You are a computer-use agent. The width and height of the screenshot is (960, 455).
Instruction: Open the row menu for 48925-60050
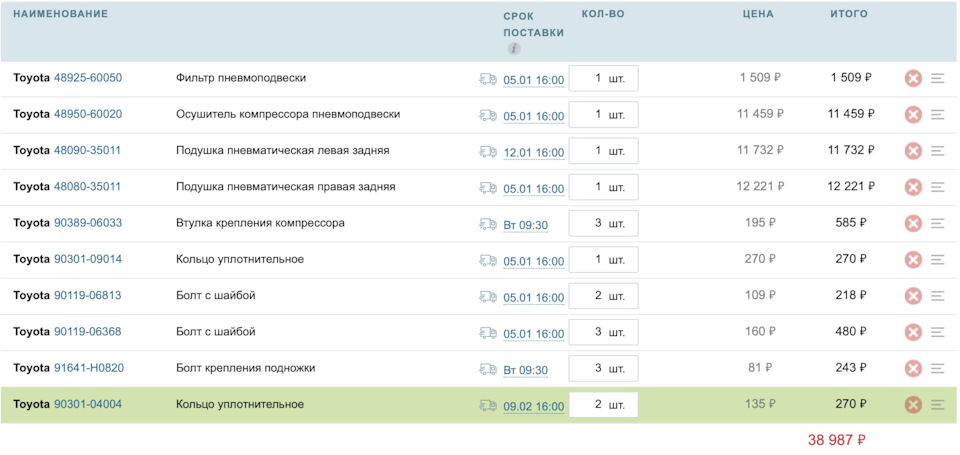tap(937, 78)
